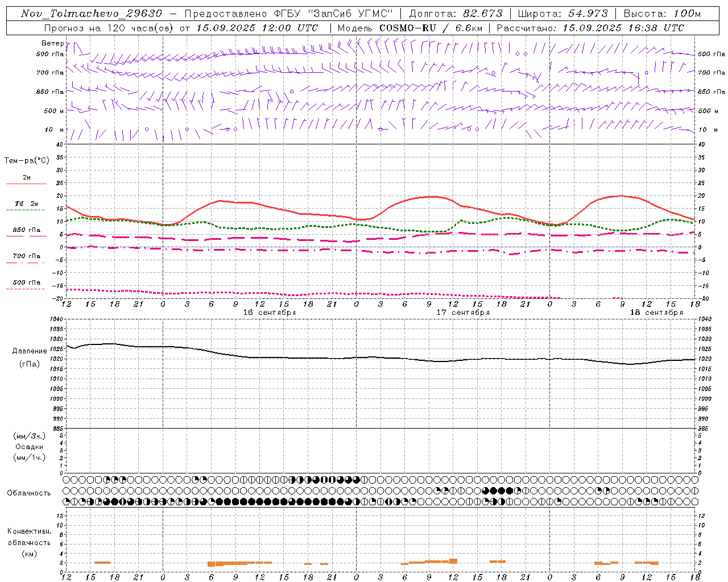Click the Облачность row label

point(29,493)
